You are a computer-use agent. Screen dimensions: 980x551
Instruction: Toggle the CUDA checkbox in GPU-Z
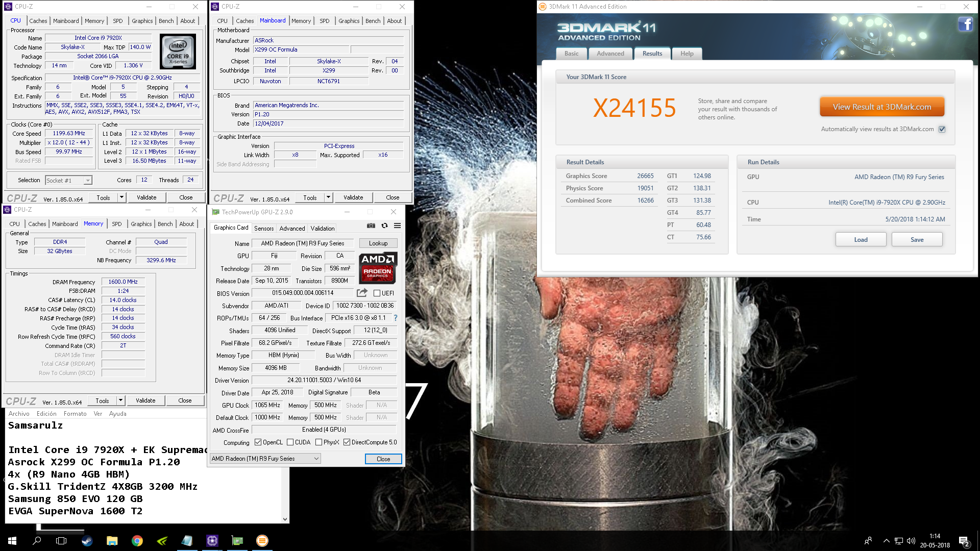[290, 442]
